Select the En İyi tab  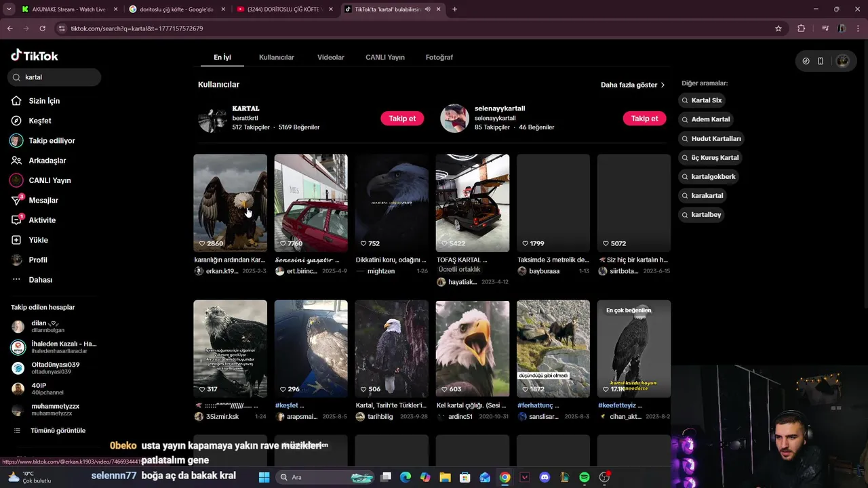click(222, 58)
